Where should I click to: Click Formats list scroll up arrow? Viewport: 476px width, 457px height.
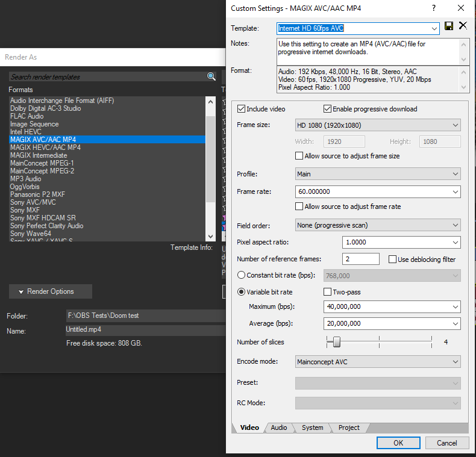pyautogui.click(x=210, y=102)
